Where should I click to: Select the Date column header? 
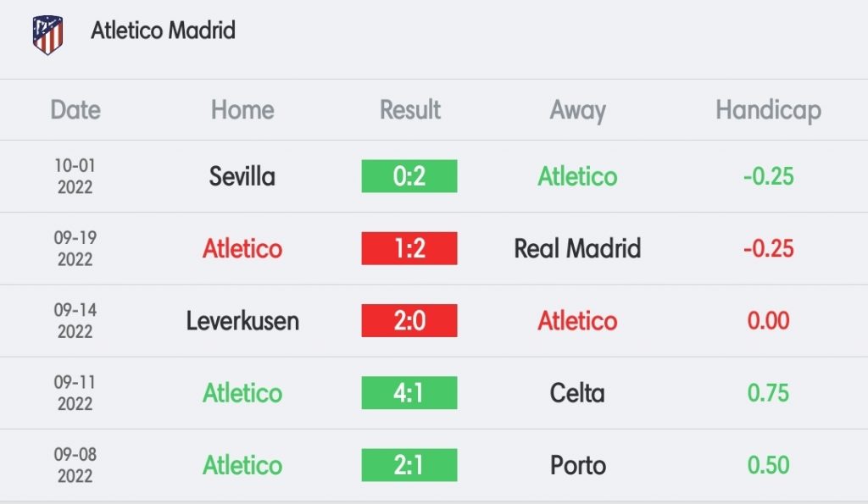point(75,109)
